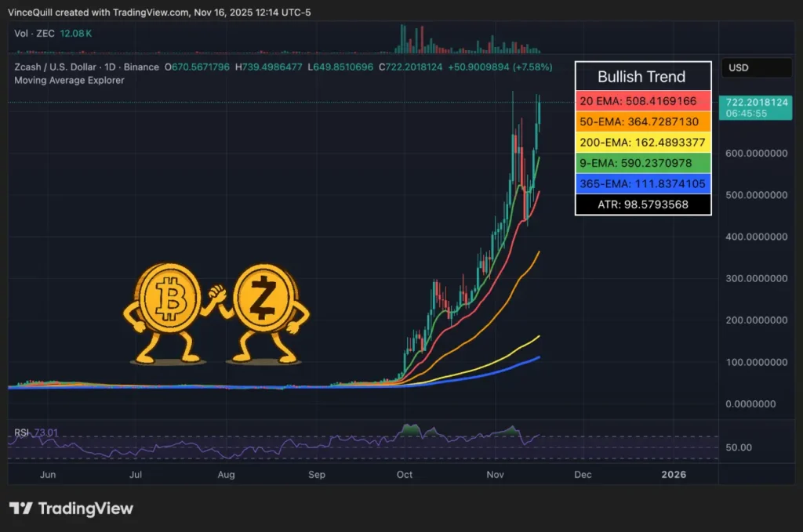Click the Moving Average Explorer indicator label

tap(69, 80)
